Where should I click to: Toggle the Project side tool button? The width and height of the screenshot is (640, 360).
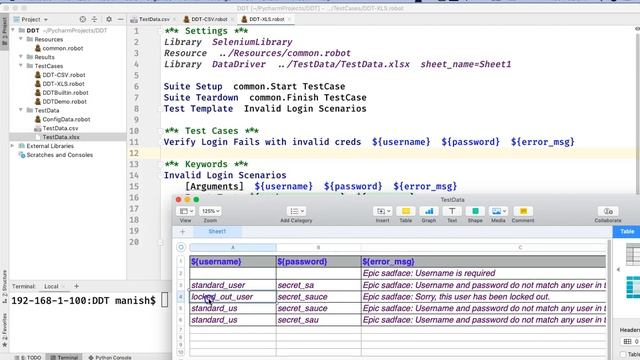(4, 32)
